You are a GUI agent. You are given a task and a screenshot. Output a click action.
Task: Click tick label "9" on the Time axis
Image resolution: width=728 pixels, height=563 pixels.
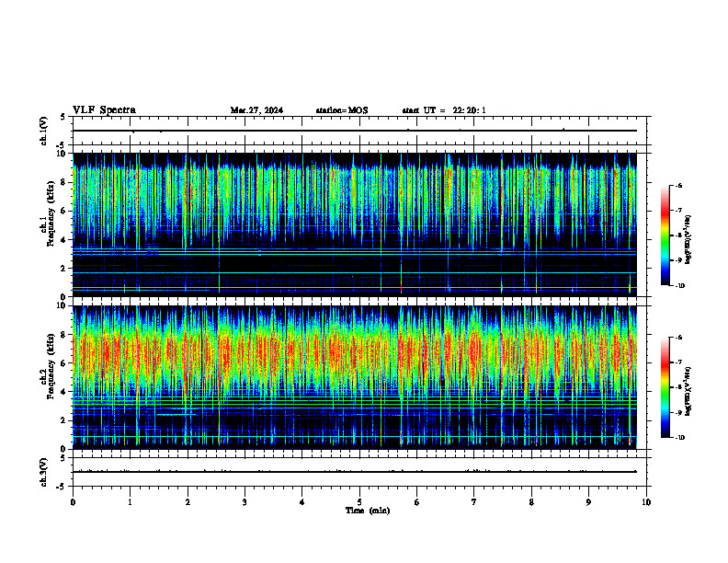point(588,502)
